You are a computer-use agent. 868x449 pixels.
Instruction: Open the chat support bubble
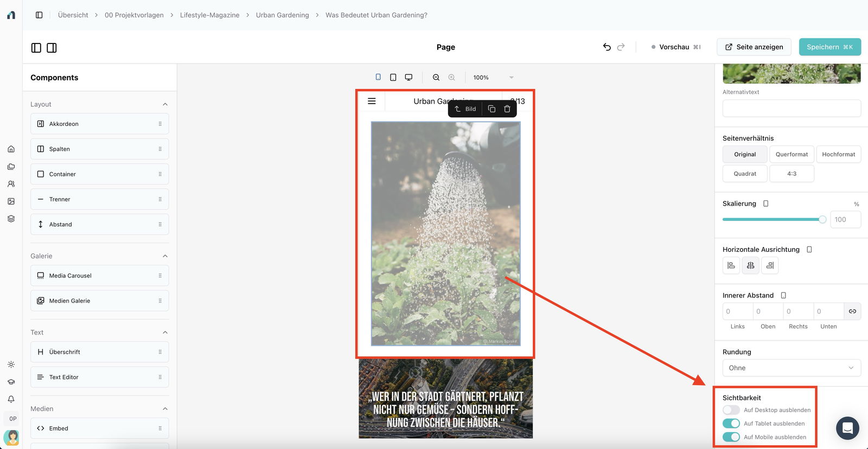847,428
